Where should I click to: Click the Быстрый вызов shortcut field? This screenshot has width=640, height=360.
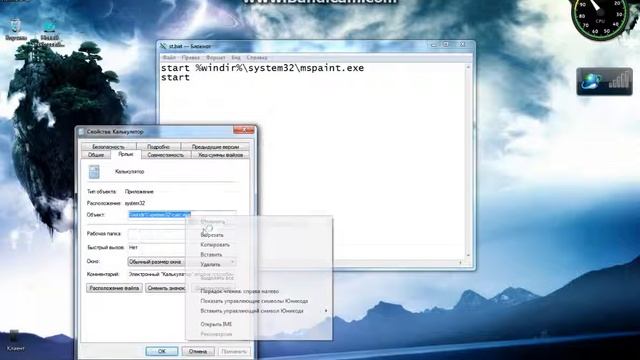click(157, 247)
